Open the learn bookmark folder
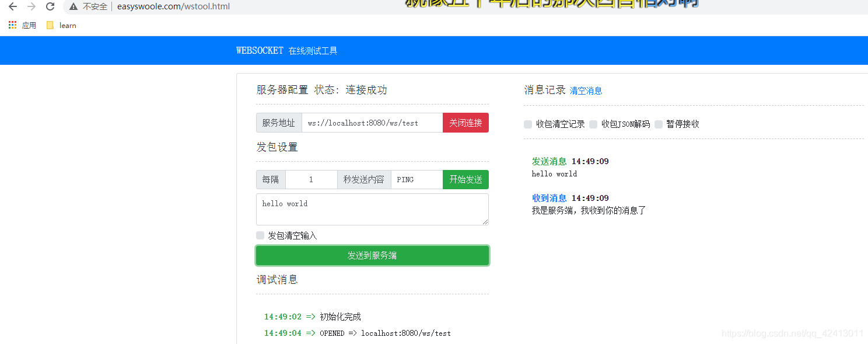This screenshot has height=344, width=868. click(61, 25)
